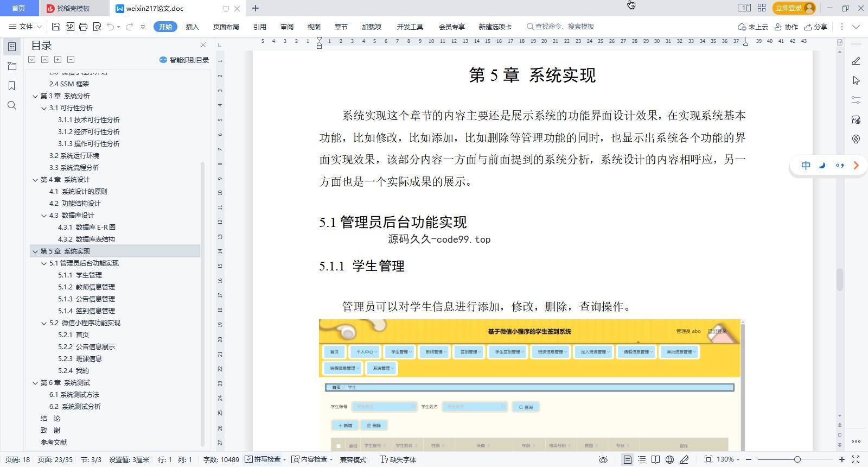868x467 pixels.
Task: Open new tab with plus button
Action: (x=255, y=8)
